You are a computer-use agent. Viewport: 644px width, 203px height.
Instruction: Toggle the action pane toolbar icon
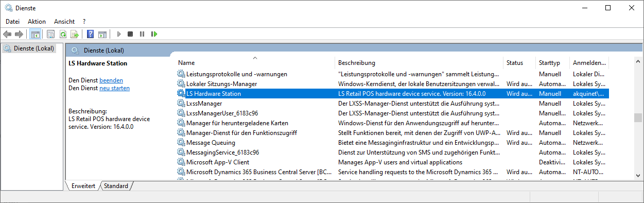click(102, 34)
